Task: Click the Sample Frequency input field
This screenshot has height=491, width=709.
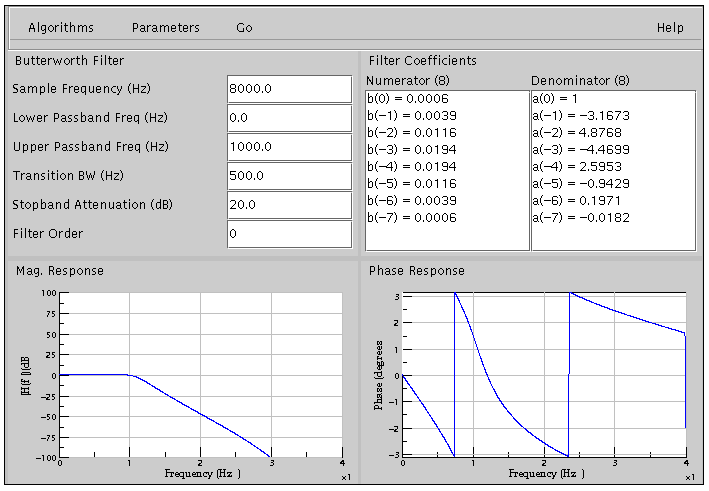Action: pos(289,89)
